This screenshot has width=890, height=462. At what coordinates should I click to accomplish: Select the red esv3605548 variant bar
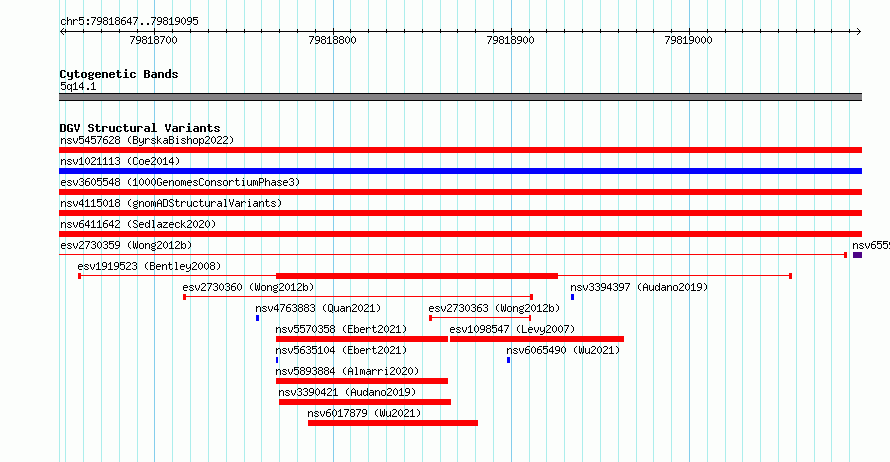pyautogui.click(x=460, y=192)
